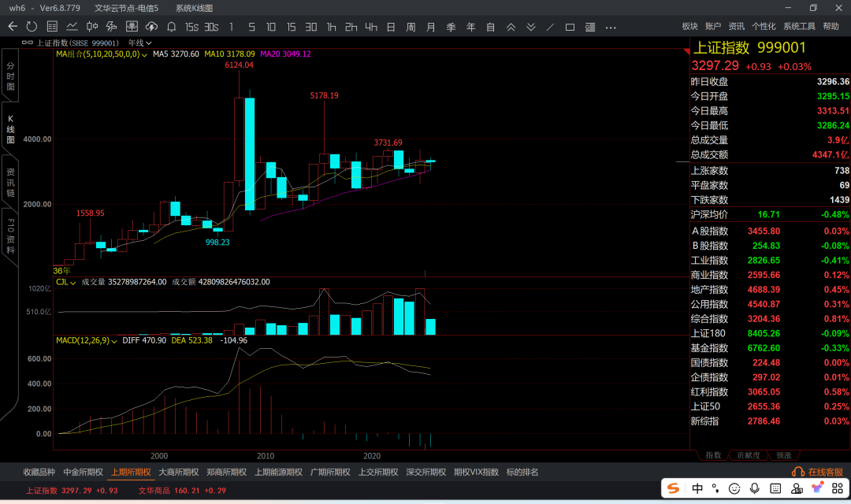Open the 资讯 menu
Screen dimensions: 851x504
coord(737,26)
